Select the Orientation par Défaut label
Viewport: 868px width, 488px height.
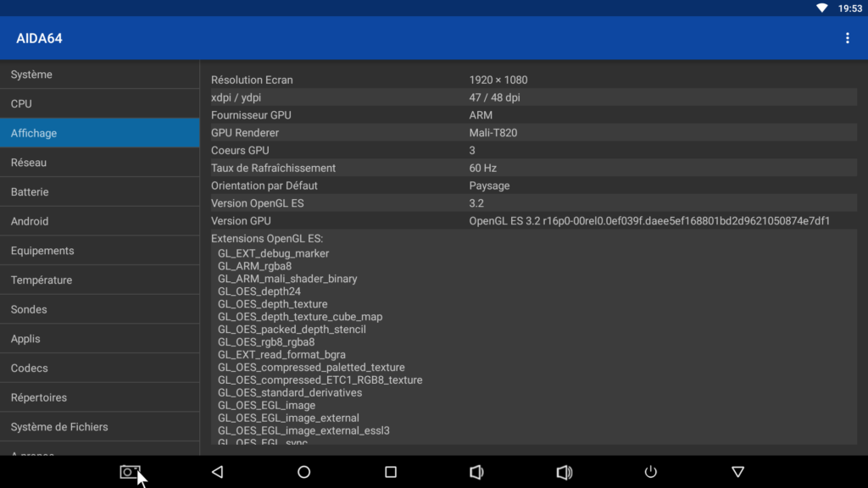click(264, 186)
